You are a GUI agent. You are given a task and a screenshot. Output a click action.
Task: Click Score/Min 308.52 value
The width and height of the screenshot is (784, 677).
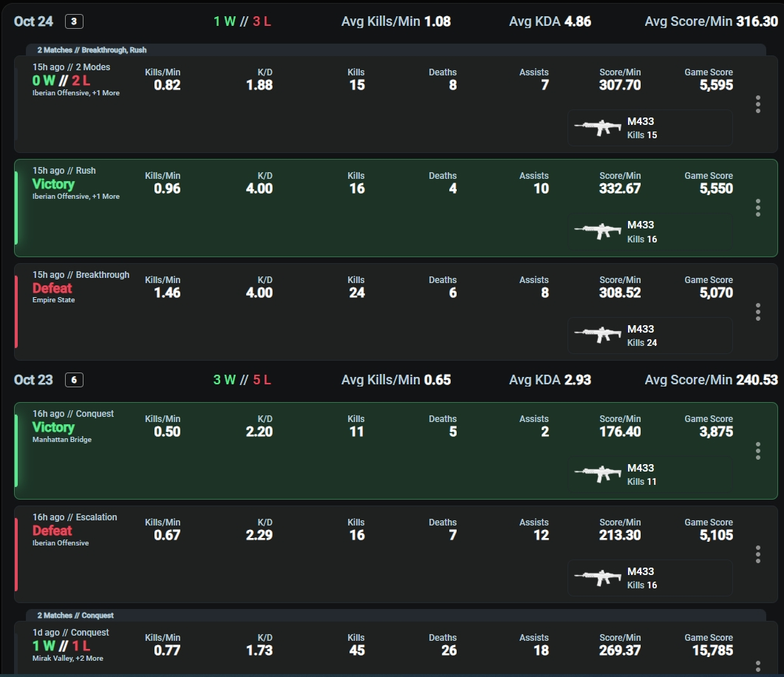point(620,293)
